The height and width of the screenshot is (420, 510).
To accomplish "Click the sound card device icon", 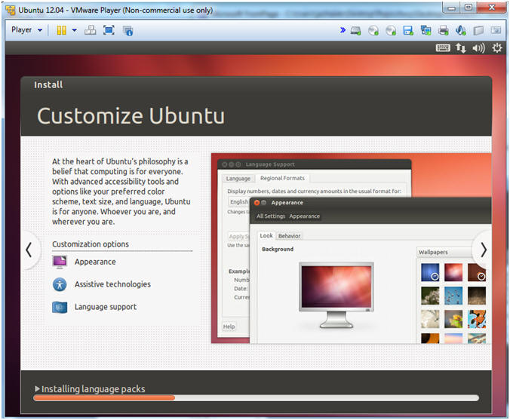I will (x=460, y=31).
